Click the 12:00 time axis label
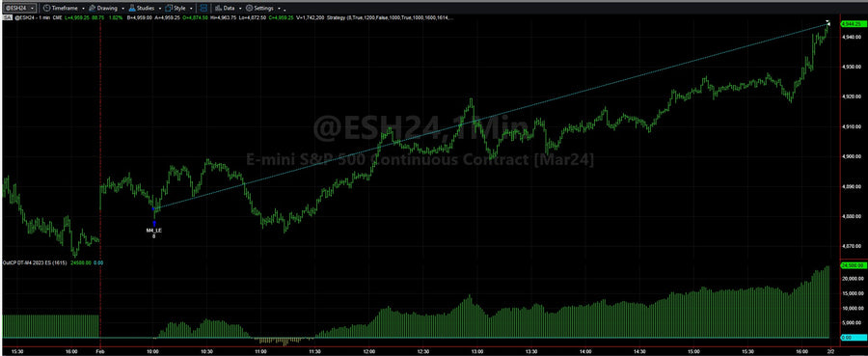Screen dimensions: 868x356 [x=369, y=351]
